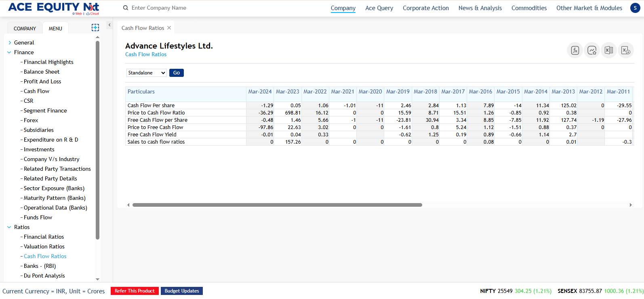This screenshot has width=644, height=299.
Task: Click the Refer This Product button
Action: point(135,291)
